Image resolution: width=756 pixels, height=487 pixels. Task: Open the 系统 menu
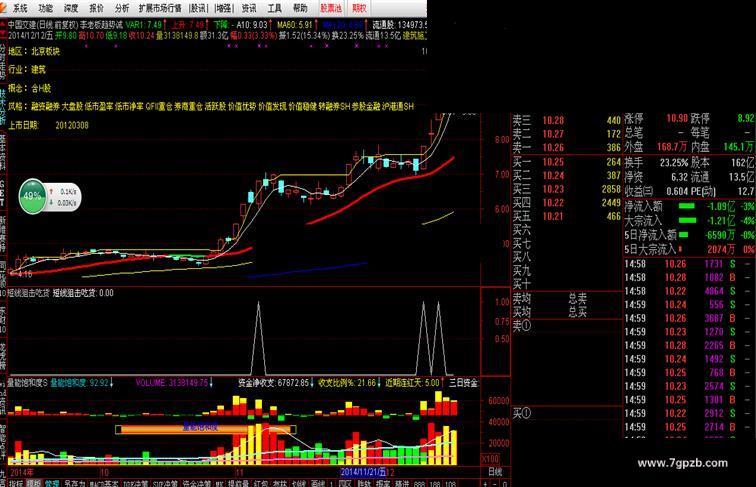[20, 8]
